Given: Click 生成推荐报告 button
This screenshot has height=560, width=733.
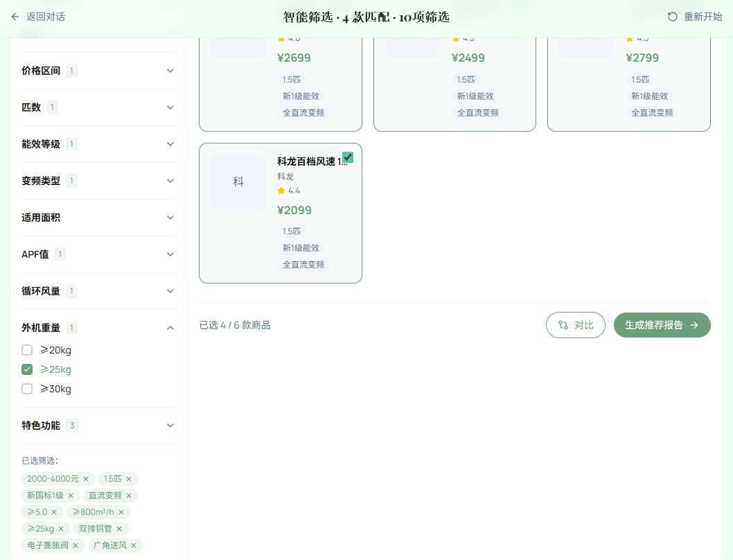Looking at the screenshot, I should [x=662, y=325].
